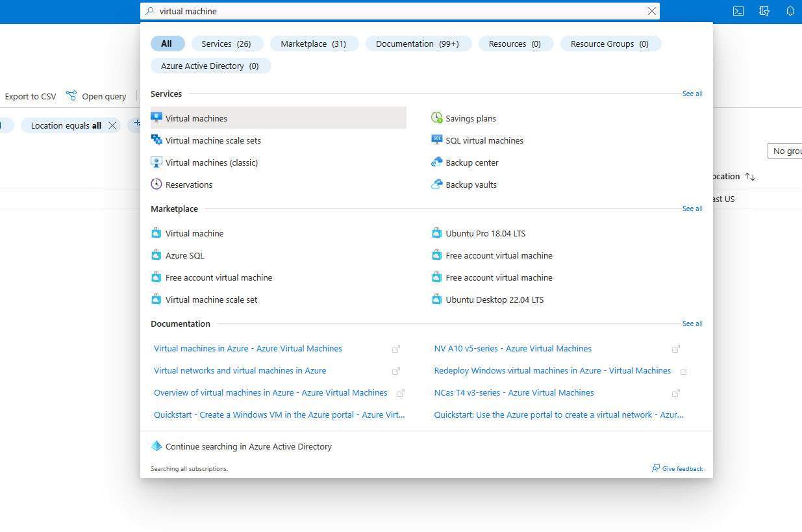Open the Savings plans service
This screenshot has height=532, width=802.
[470, 118]
